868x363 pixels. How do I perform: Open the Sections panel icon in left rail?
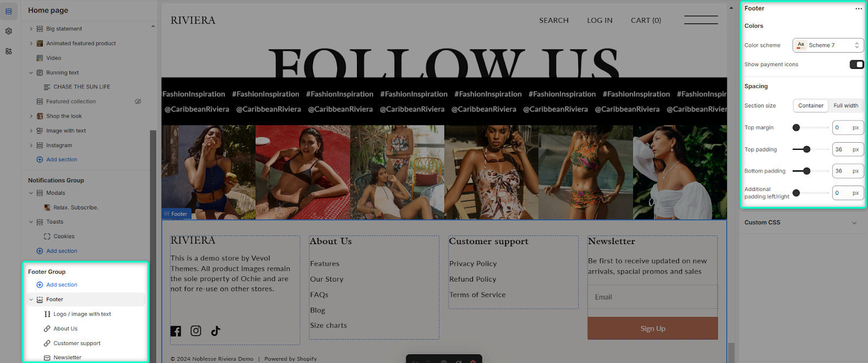tap(9, 11)
